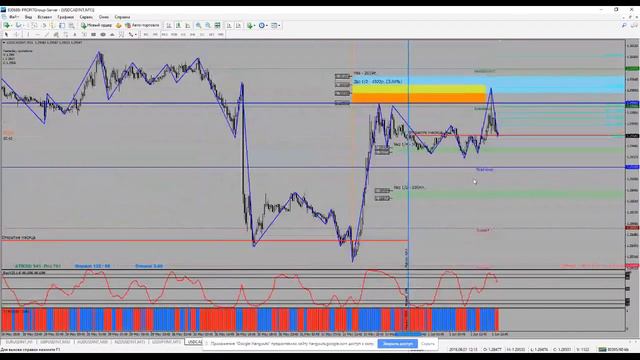Screen dimensions: 640x360
Task: Click the red oscillator indicator subwindow
Action: pos(313,289)
